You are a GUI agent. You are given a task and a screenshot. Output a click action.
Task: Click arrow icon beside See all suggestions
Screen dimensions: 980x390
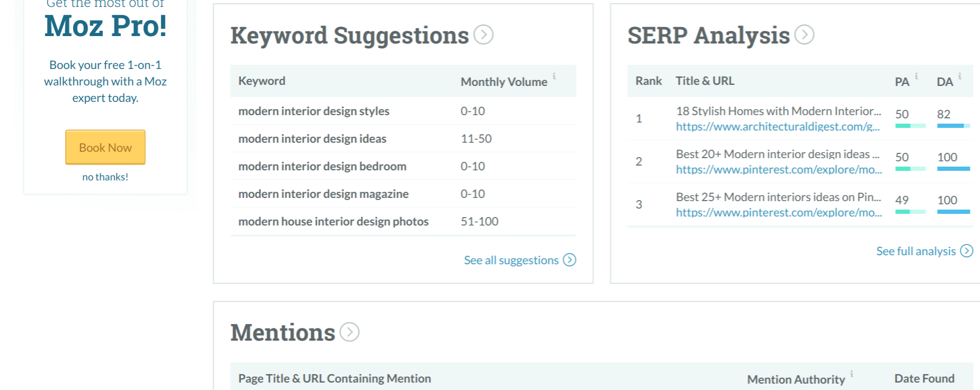(x=569, y=260)
